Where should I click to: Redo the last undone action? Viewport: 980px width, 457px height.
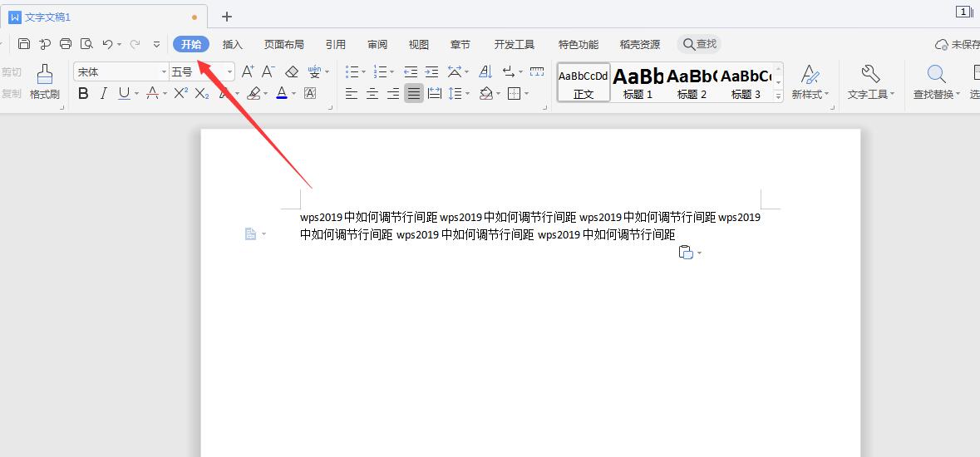click(135, 44)
